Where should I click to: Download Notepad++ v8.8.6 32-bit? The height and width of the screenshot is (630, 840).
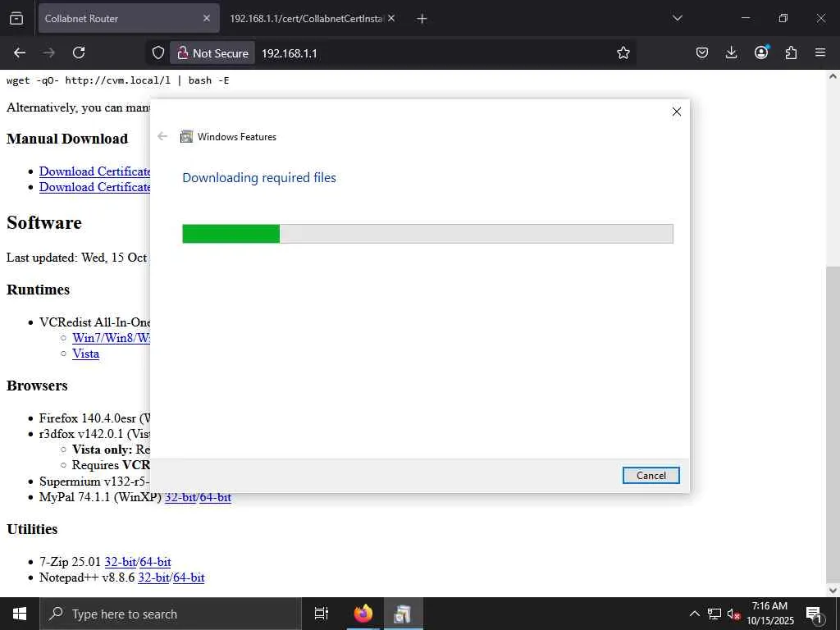pos(153,577)
